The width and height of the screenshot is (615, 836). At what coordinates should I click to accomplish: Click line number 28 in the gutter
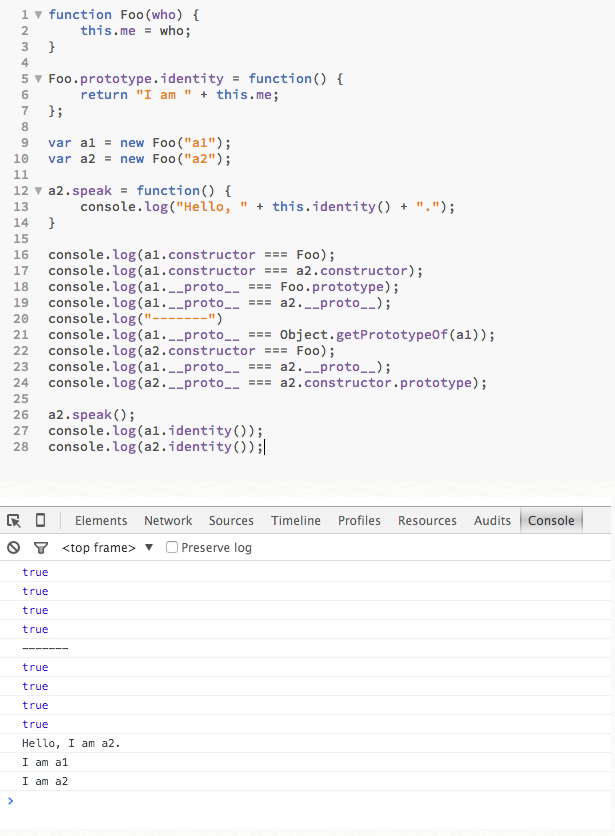21,447
